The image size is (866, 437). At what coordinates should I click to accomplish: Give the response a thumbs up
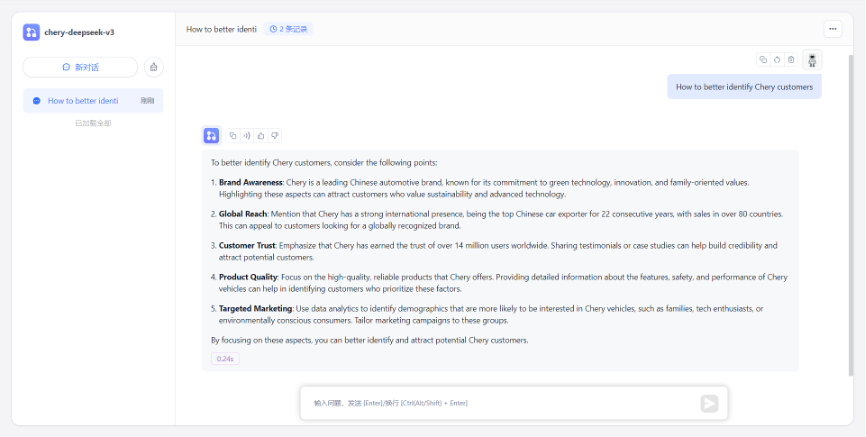(x=261, y=135)
